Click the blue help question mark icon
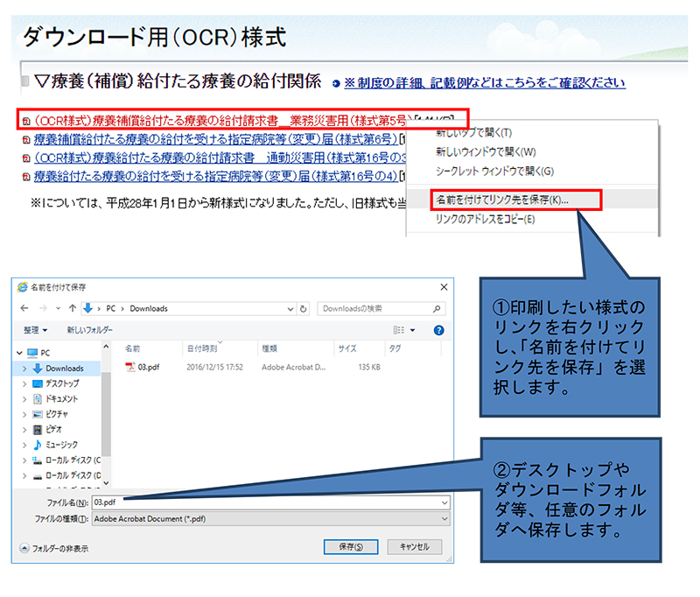 [438, 330]
